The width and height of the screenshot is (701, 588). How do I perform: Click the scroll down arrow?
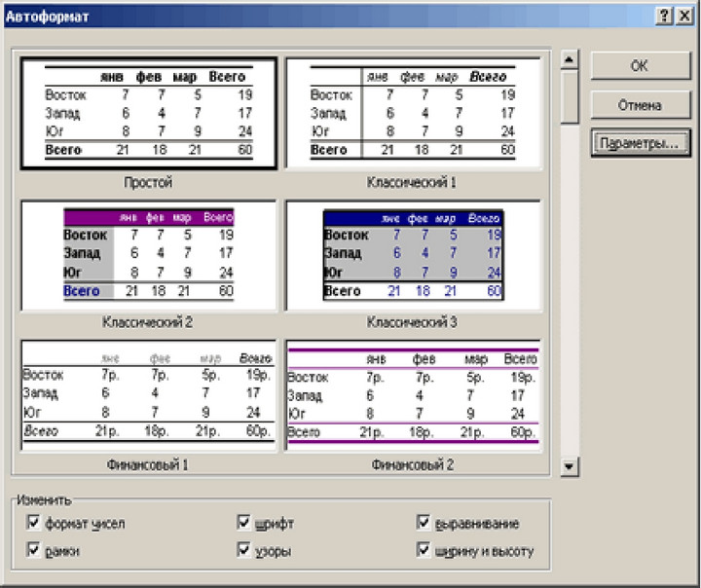click(x=570, y=467)
